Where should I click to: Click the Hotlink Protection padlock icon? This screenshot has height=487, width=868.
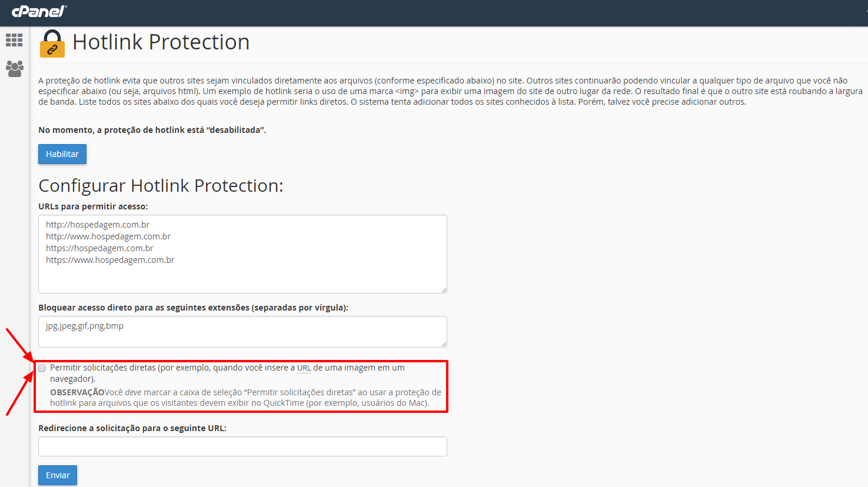(52, 43)
